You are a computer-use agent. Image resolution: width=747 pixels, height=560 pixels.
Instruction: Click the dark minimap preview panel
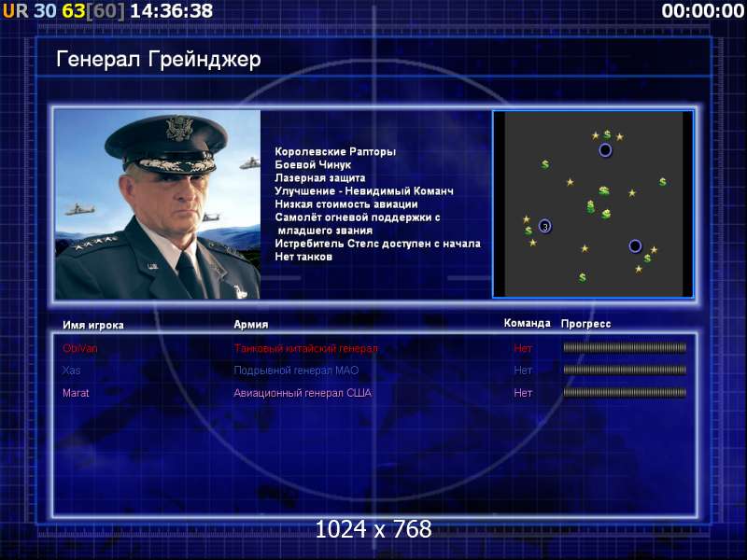[593, 204]
